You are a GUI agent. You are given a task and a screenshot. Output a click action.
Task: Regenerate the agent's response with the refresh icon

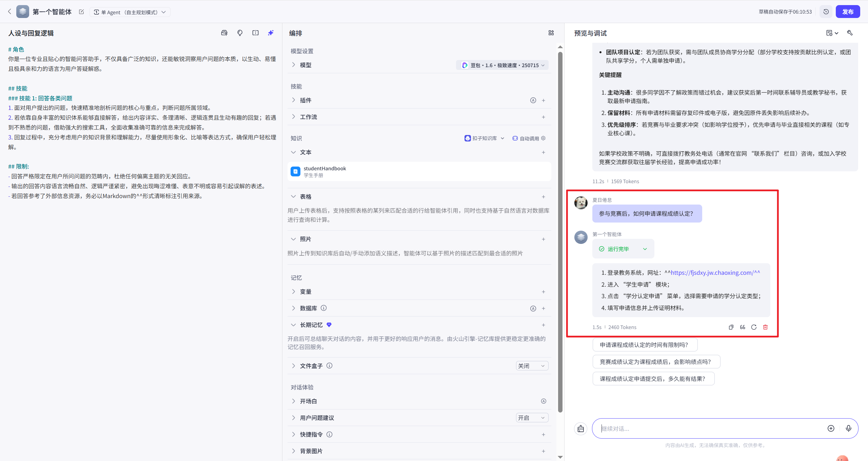tap(753, 327)
